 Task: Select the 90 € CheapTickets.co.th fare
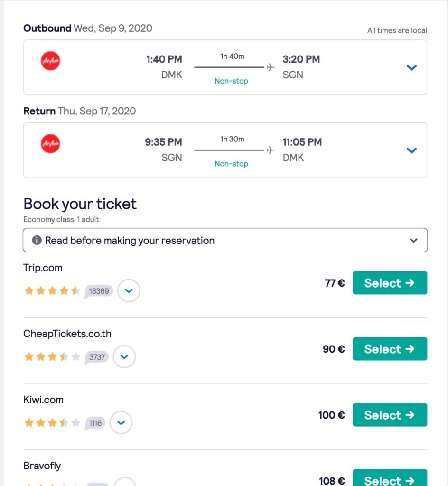tap(390, 349)
